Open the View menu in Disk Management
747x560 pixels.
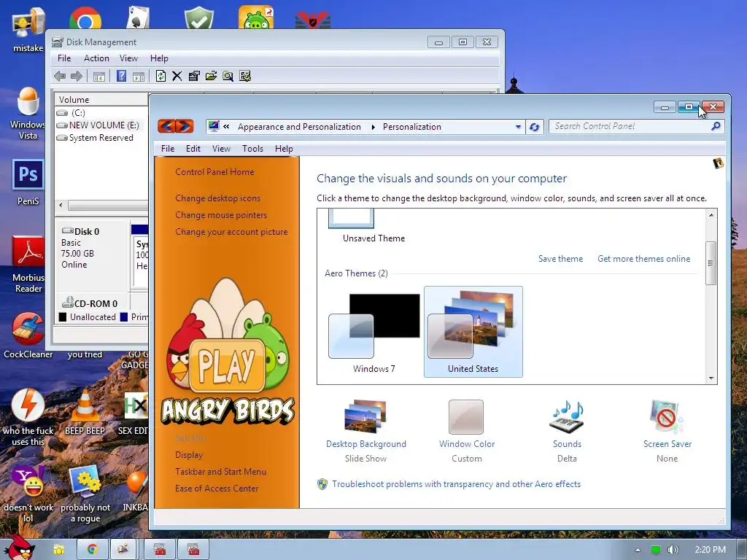pos(128,58)
